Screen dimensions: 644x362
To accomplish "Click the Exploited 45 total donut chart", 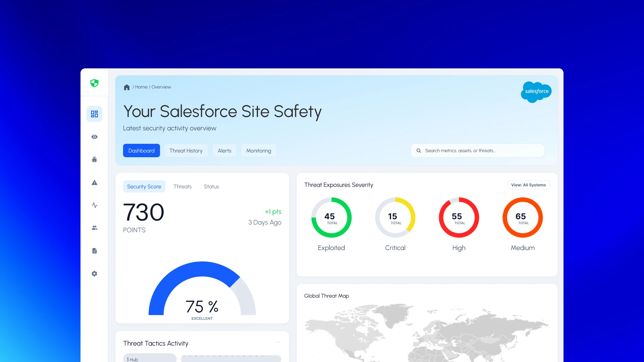I will coord(331,218).
